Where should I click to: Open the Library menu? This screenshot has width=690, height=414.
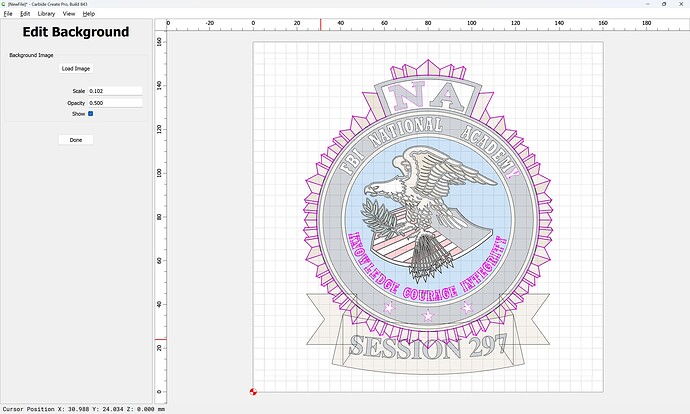click(x=46, y=14)
